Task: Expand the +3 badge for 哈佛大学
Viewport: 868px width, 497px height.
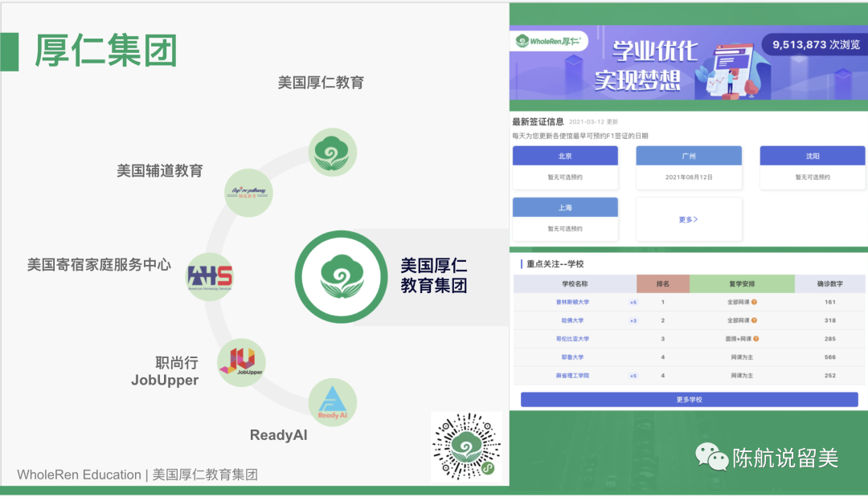Action: [x=633, y=320]
